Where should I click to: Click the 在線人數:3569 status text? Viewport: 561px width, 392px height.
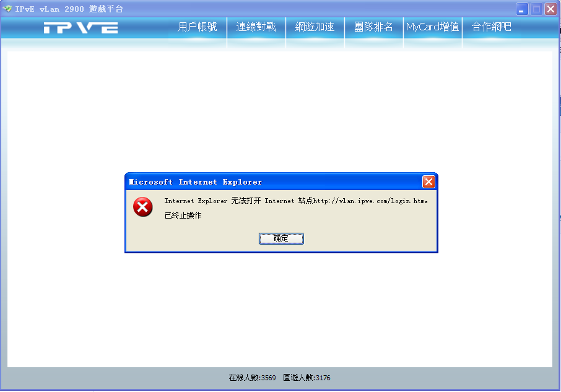[x=252, y=378]
